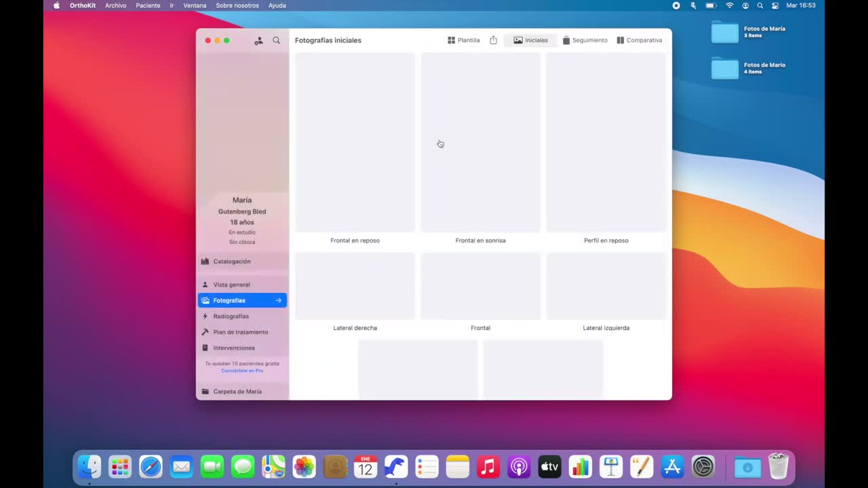
Task: Switch to the Comparativa tab
Action: point(639,40)
